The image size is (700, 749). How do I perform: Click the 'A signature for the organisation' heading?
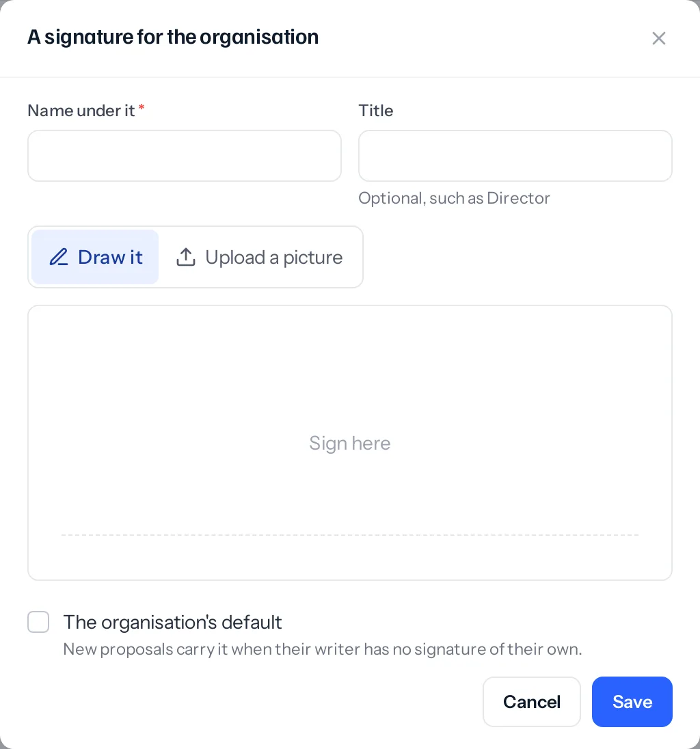[x=173, y=38]
